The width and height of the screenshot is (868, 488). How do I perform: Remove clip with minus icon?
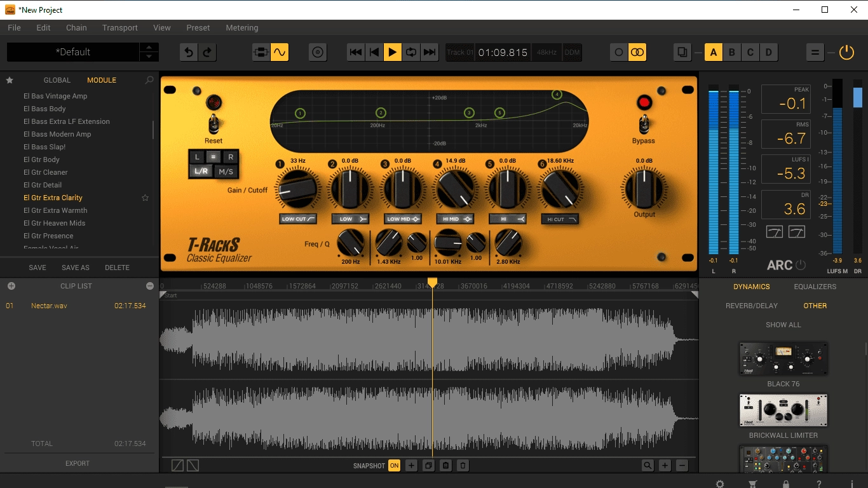pos(150,286)
